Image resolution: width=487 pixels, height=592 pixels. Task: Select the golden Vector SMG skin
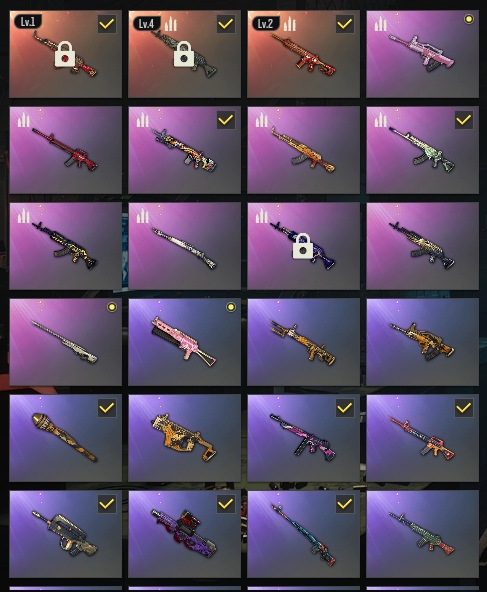pyautogui.click(x=185, y=438)
